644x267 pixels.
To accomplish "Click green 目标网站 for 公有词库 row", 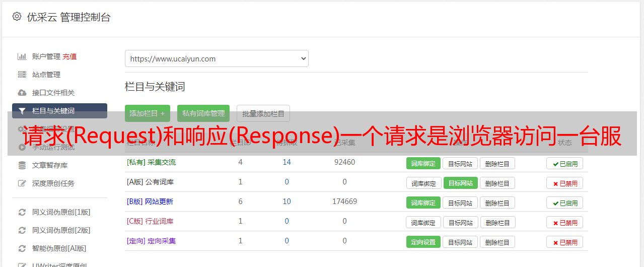I will click(460, 183).
